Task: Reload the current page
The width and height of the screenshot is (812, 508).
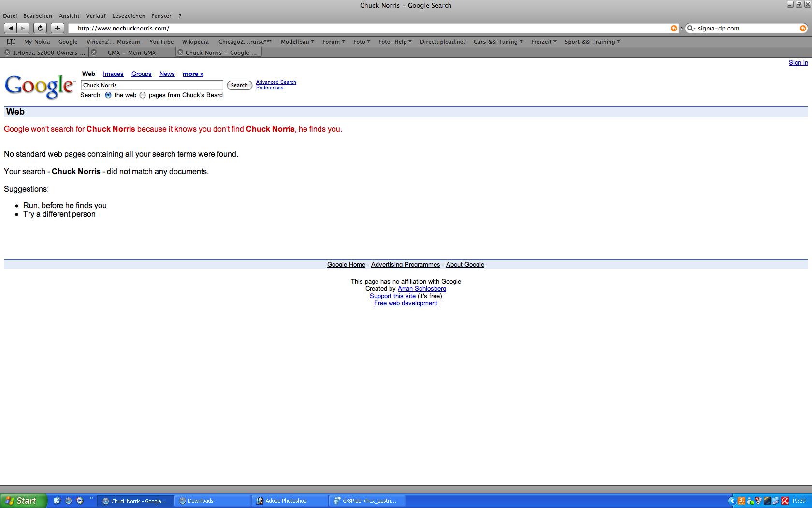Action: coord(40,28)
